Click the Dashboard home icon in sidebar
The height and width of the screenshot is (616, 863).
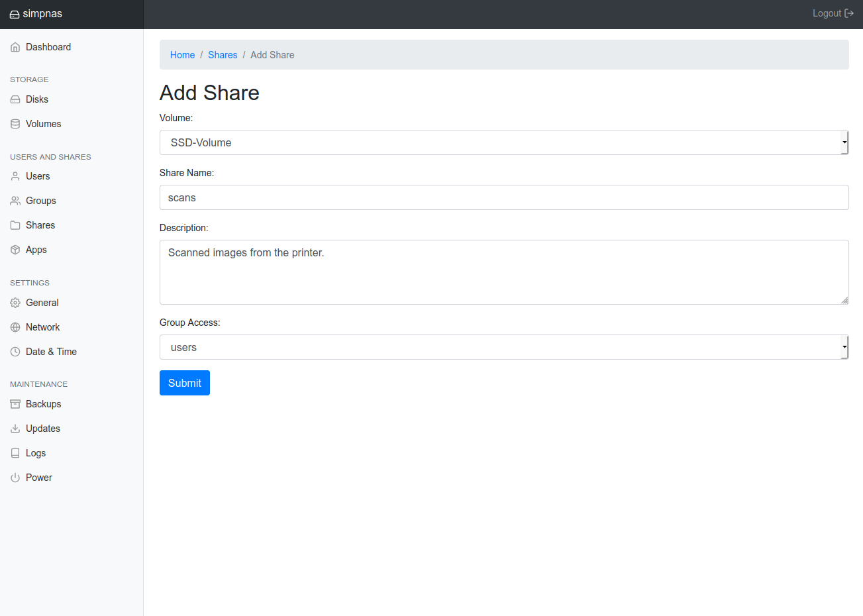click(15, 47)
